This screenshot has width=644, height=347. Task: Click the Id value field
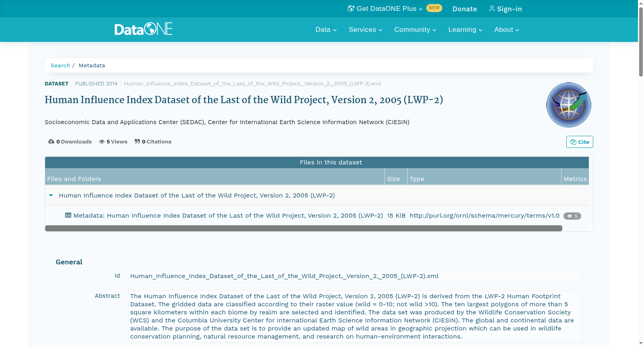[x=355, y=276]
